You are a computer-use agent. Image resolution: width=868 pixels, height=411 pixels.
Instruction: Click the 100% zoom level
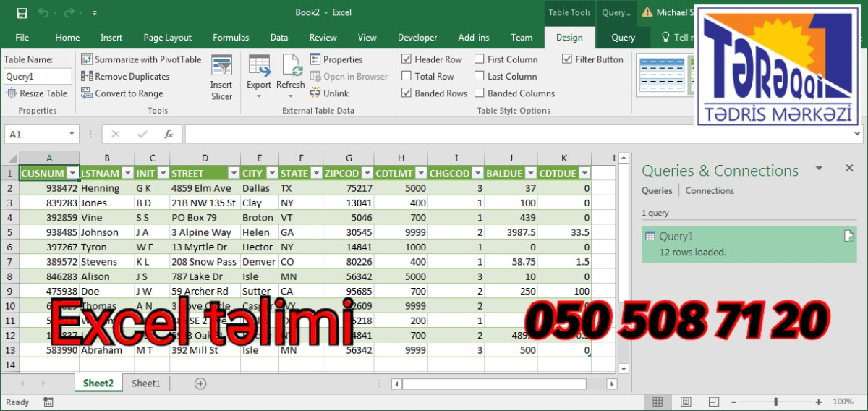843,402
